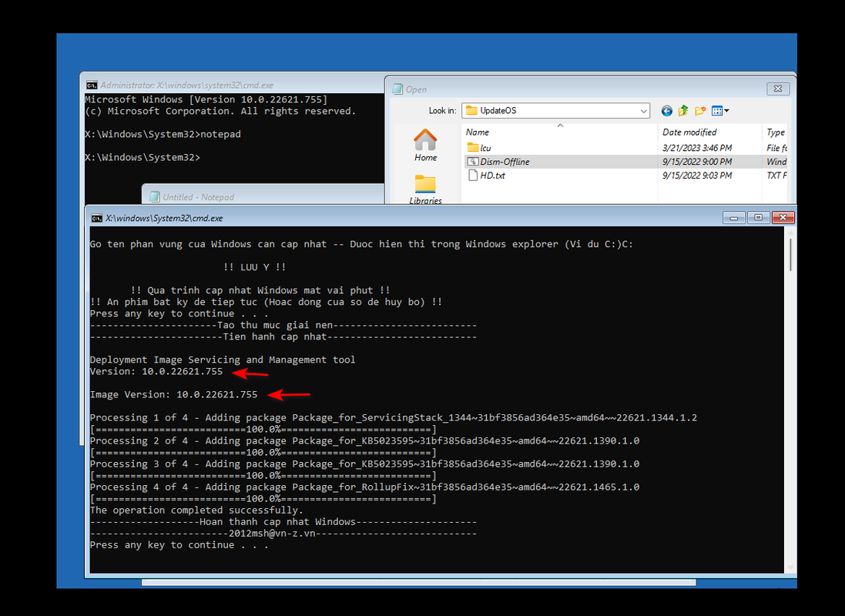The image size is (845, 616).
Task: Select the Dism-Offline file
Action: coord(498,162)
